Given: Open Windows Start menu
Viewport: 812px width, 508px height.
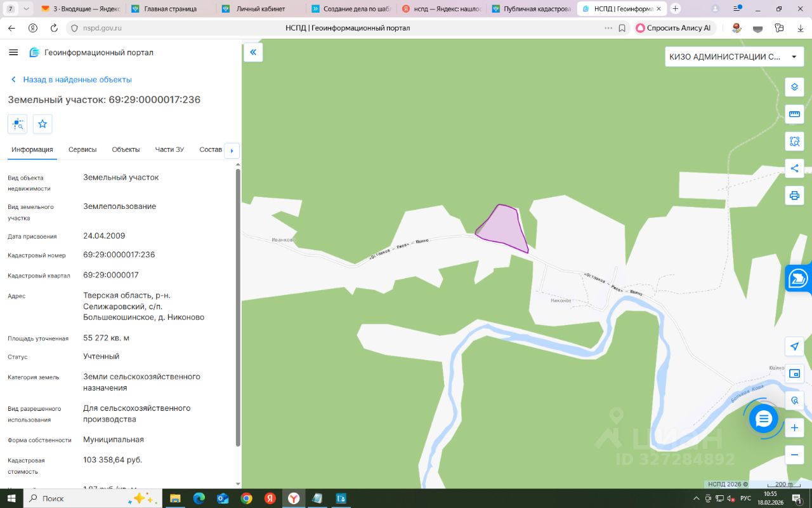Looking at the screenshot, I should tap(11, 498).
